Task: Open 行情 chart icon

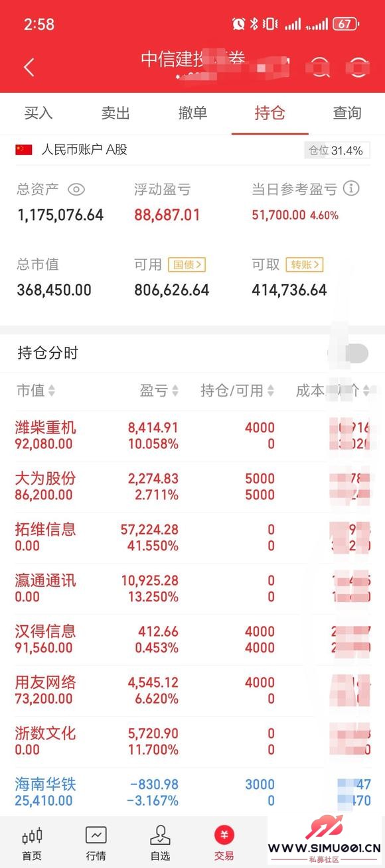Action: [96, 835]
